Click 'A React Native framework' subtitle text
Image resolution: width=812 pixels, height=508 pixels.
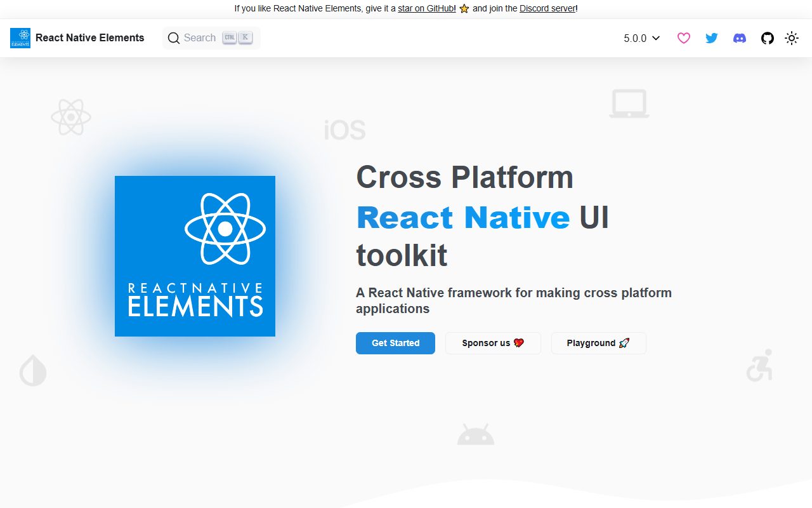514,301
